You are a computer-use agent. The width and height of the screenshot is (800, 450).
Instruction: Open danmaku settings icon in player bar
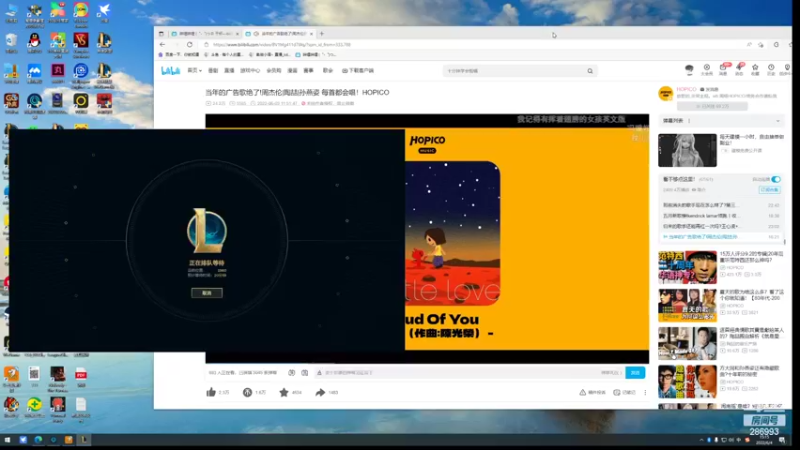coord(305,373)
